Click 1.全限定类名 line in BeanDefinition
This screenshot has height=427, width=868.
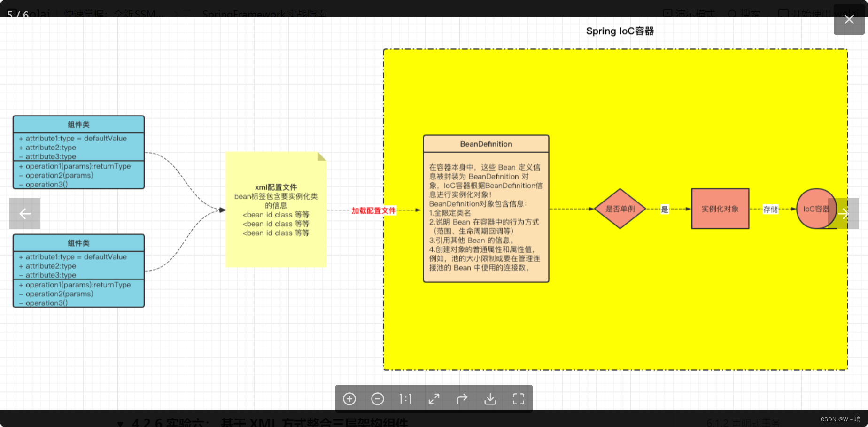tap(450, 213)
